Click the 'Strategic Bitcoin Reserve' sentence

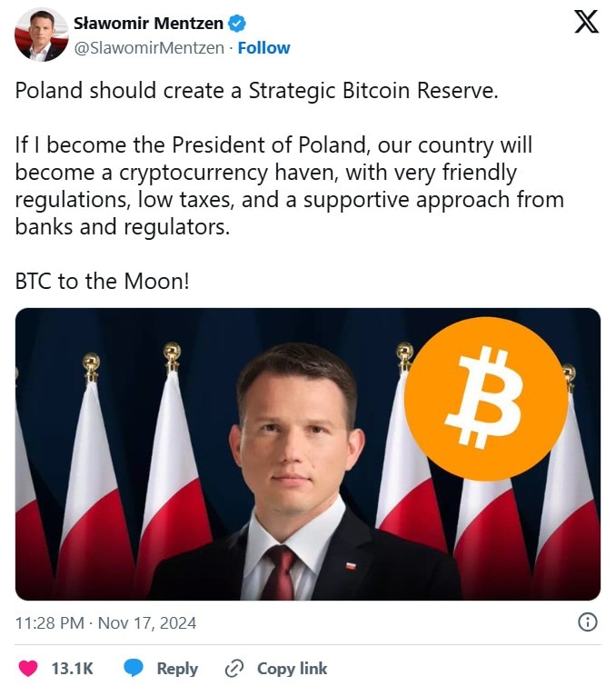(256, 93)
